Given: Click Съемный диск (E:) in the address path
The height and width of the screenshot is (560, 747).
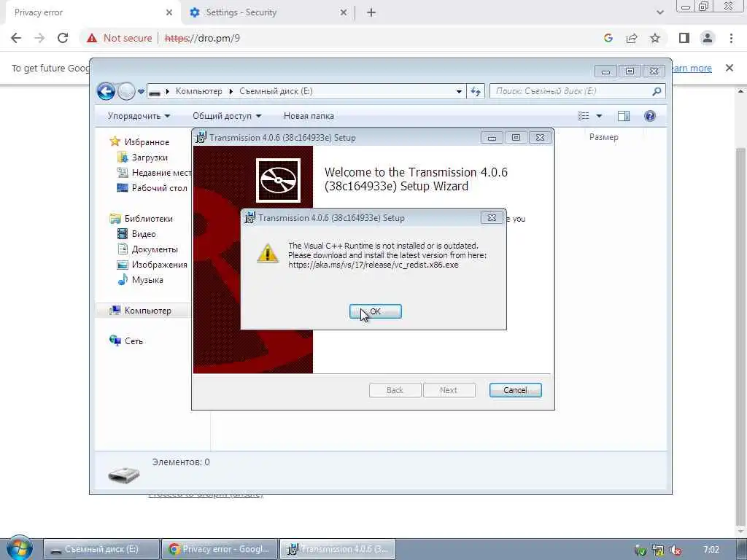Looking at the screenshot, I should coord(276,91).
